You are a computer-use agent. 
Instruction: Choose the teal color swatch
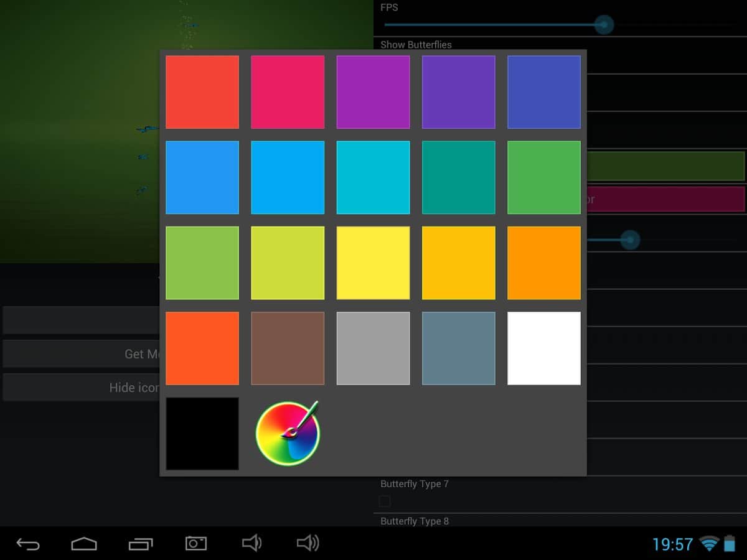coord(459,177)
